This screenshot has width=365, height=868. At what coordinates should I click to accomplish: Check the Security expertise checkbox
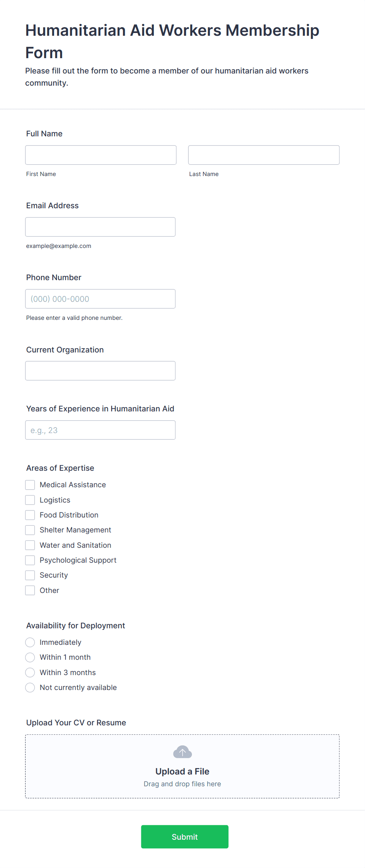pyautogui.click(x=30, y=575)
